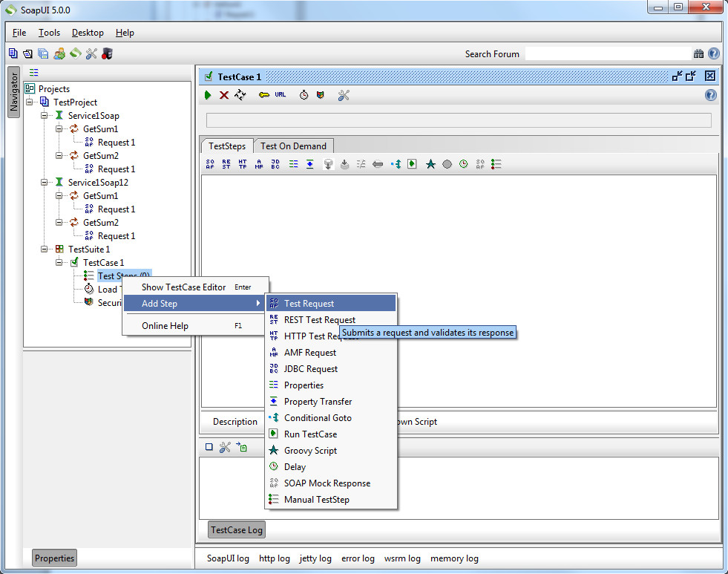The width and height of the screenshot is (728, 574).
Task: Collapse GetSum1 under Service1Soap12
Action: click(59, 196)
